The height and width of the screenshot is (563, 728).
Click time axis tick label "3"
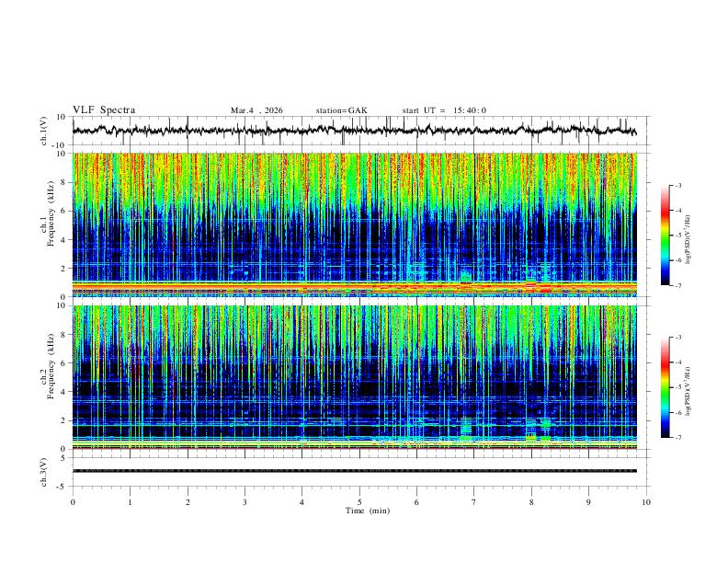coord(245,502)
